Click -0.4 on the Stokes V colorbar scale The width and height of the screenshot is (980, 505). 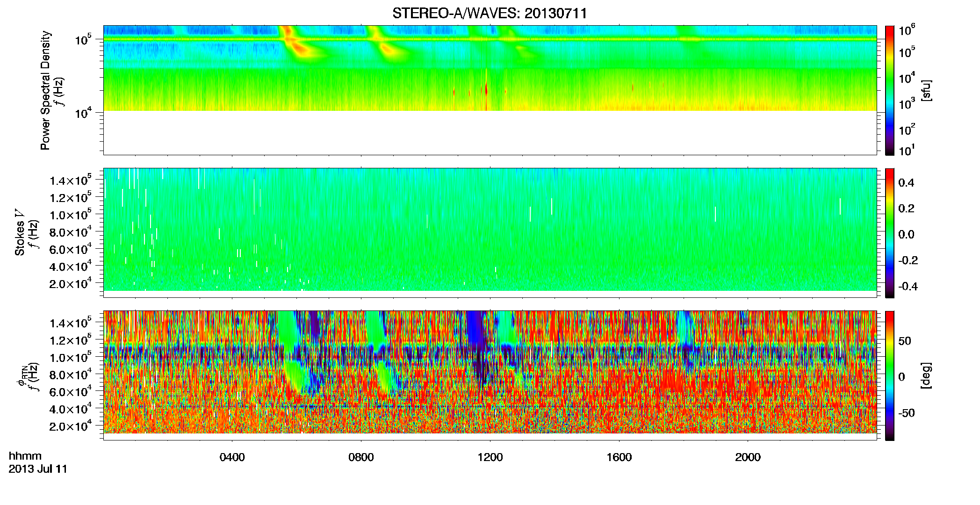tap(908, 287)
